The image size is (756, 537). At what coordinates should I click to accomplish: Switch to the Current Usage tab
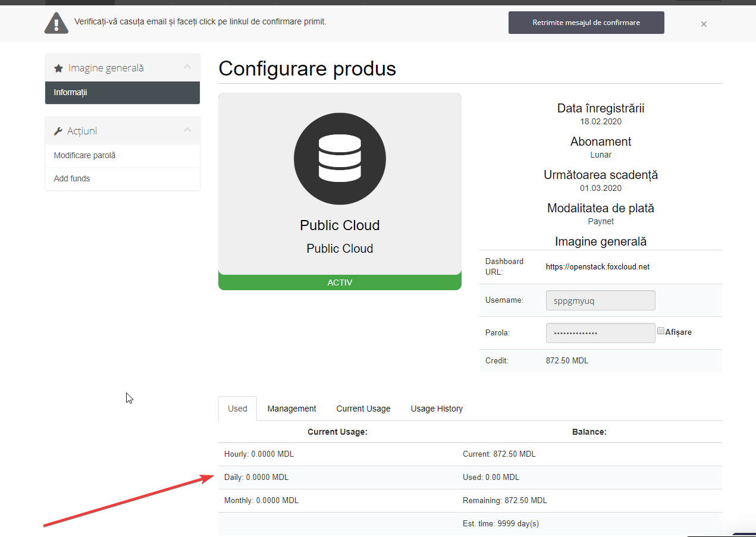coord(363,409)
